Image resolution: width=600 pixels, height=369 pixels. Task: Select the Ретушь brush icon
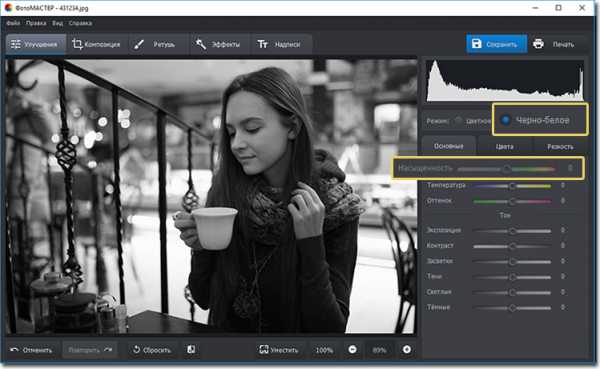[139, 44]
